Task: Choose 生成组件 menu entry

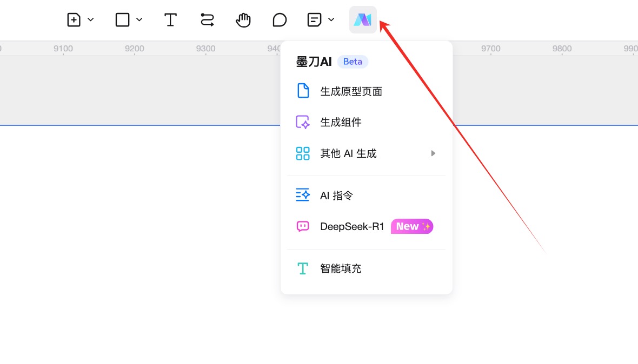Action: [x=366, y=122]
